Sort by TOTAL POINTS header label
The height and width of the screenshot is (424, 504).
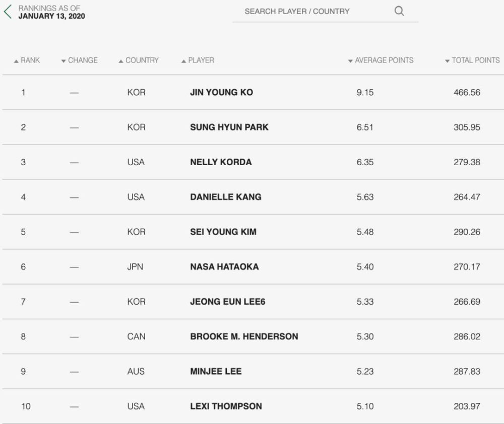(x=476, y=60)
